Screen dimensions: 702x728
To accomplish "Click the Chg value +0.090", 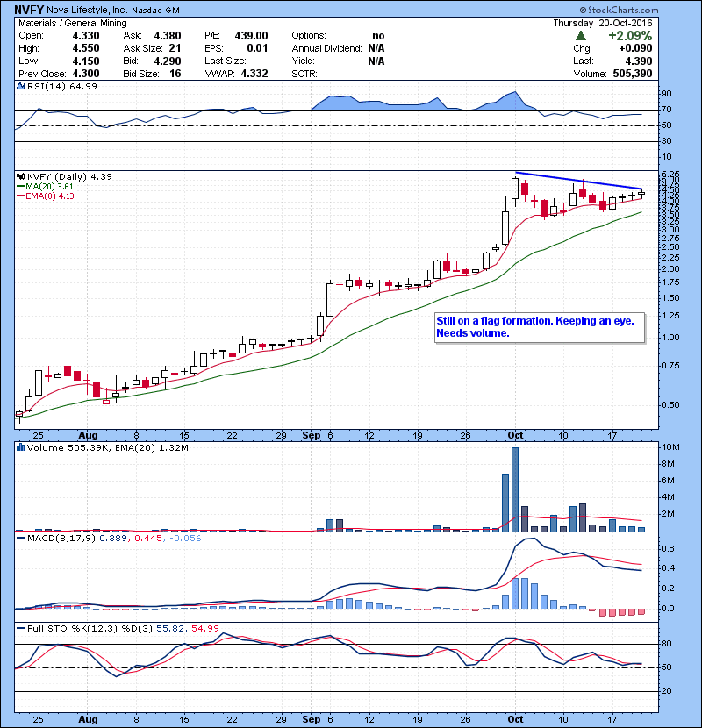I will [635, 48].
